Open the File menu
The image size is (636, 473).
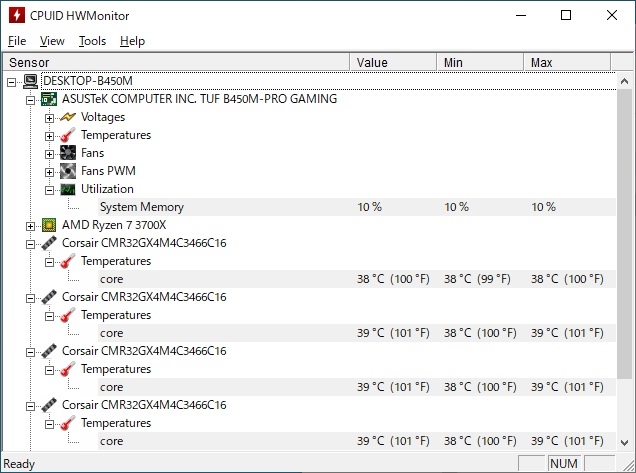tap(17, 41)
